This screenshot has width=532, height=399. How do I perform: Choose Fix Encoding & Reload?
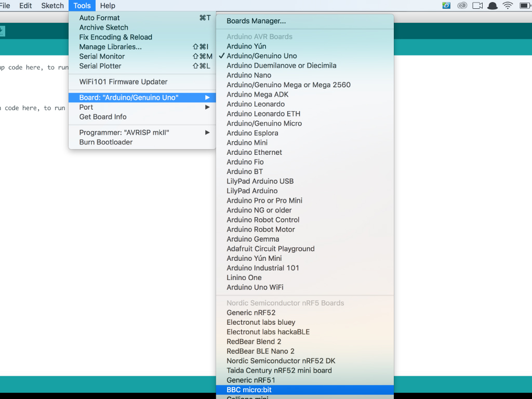(142, 37)
